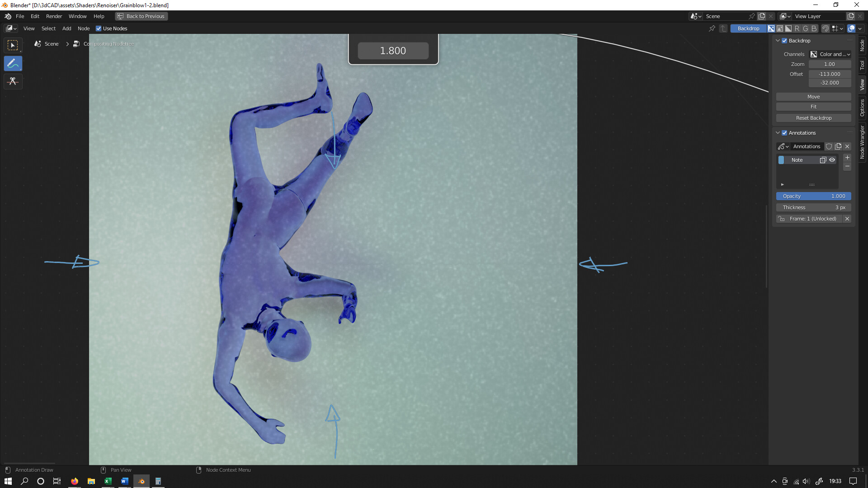The width and height of the screenshot is (868, 488).
Task: Uncheck the Backdrop panel checkbox
Action: (785, 41)
